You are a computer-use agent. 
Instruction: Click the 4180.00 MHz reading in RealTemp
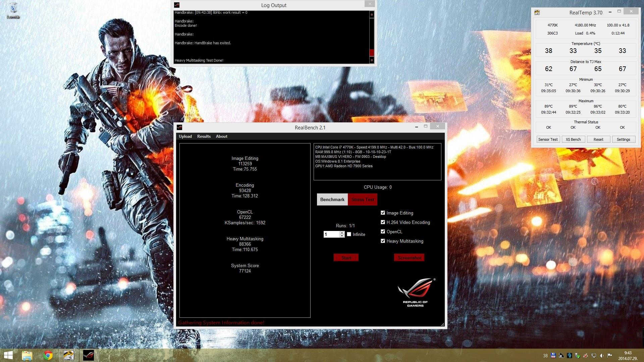pos(585,25)
